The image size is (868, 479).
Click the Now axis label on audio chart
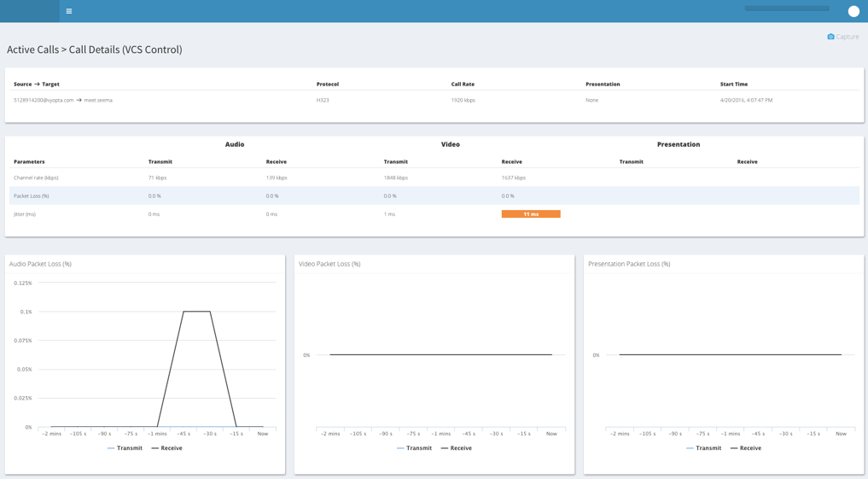tap(262, 434)
